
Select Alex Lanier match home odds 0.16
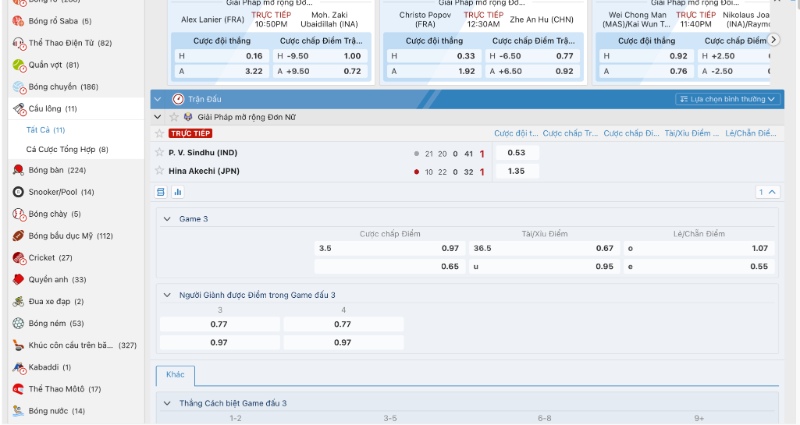[220, 56]
